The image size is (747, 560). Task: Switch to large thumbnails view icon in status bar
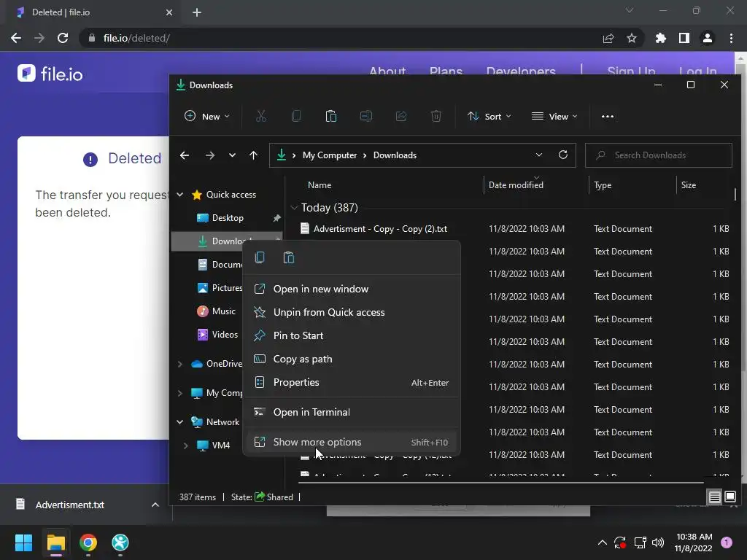point(729,497)
